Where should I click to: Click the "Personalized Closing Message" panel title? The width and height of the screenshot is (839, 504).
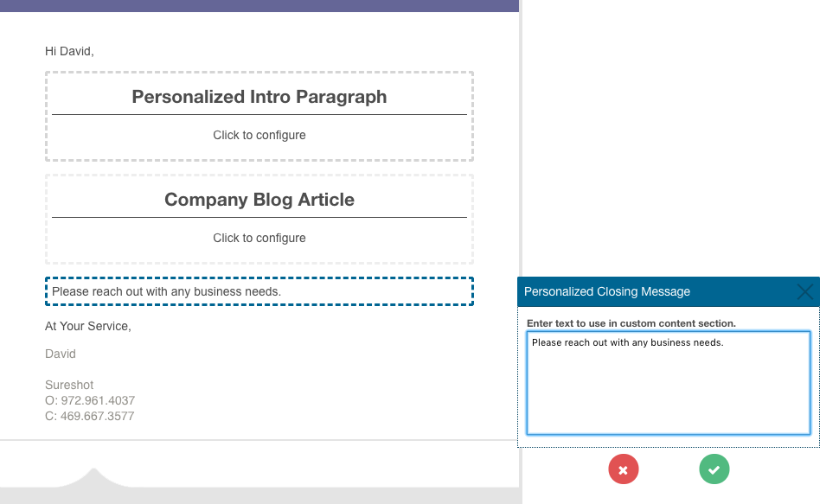coord(607,291)
